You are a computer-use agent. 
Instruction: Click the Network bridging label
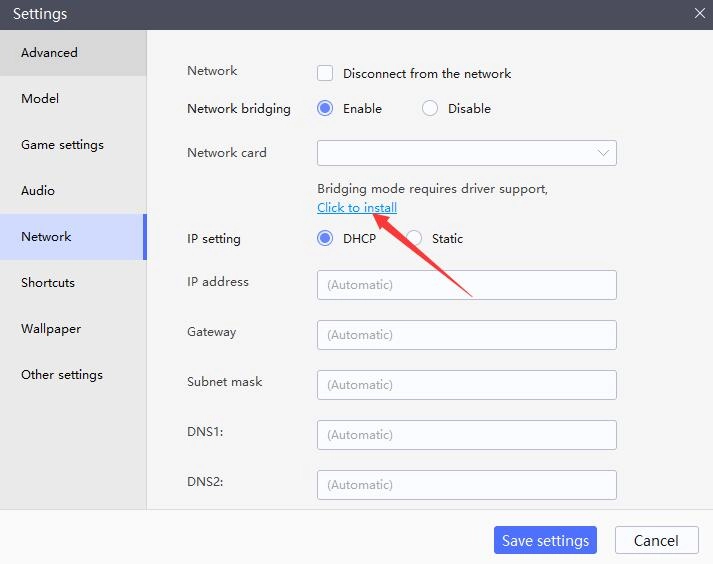coord(239,109)
